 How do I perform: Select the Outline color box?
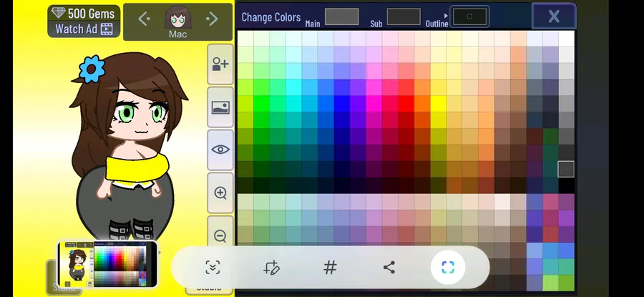coord(469,16)
